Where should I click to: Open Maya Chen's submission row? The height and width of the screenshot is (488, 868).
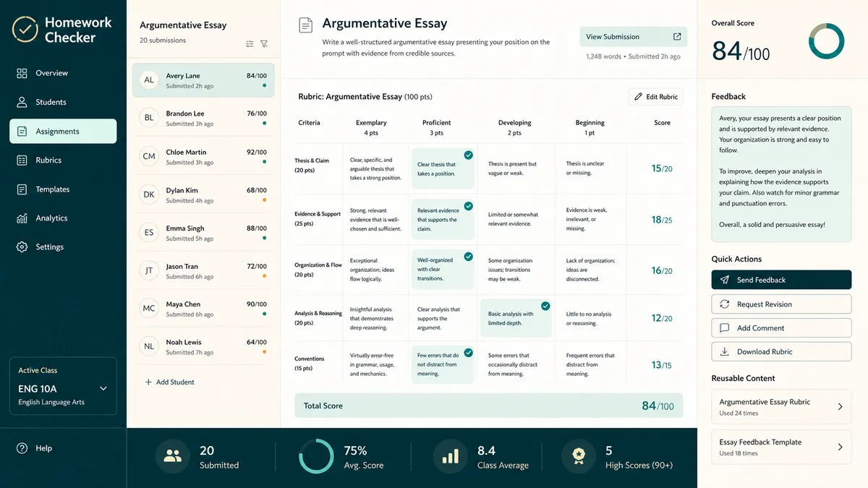(203, 309)
